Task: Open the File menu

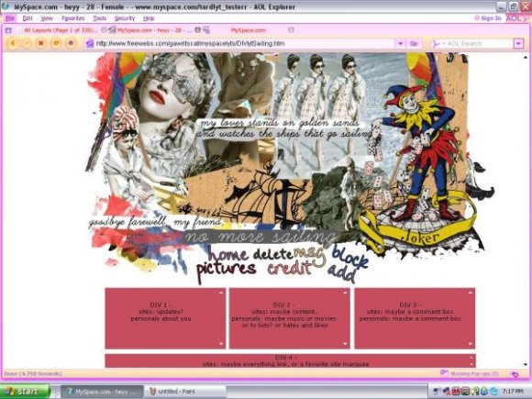Action: 10,18
